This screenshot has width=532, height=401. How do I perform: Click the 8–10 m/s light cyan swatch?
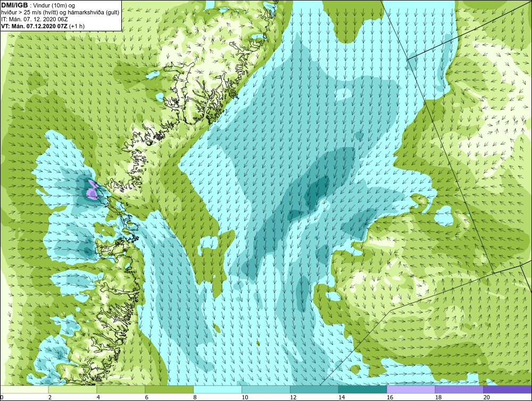coord(218,389)
